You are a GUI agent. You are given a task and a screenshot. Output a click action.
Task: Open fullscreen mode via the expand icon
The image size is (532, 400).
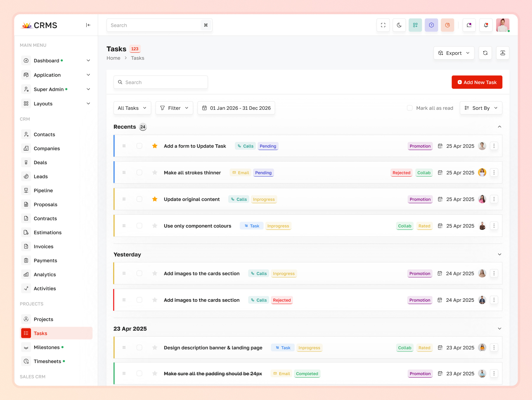pos(383,25)
